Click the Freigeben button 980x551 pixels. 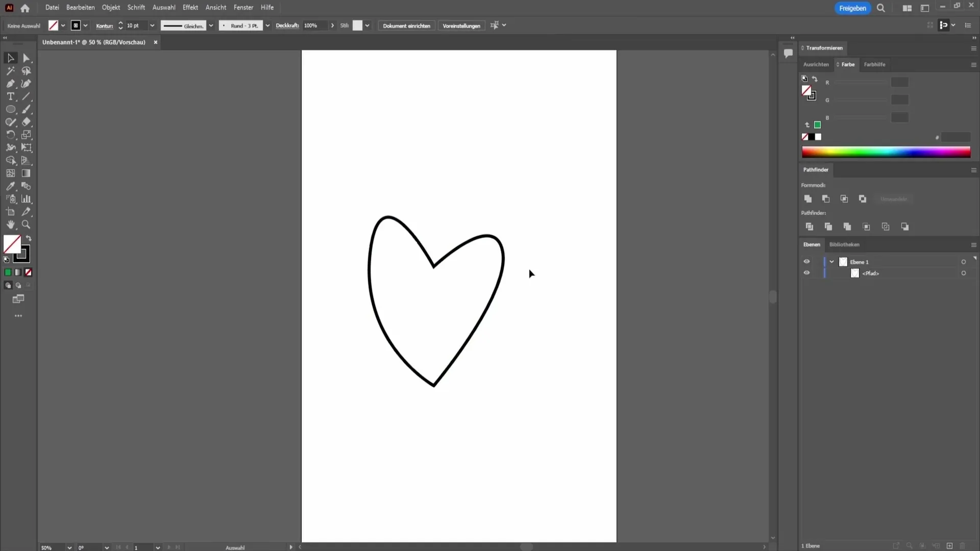852,8
